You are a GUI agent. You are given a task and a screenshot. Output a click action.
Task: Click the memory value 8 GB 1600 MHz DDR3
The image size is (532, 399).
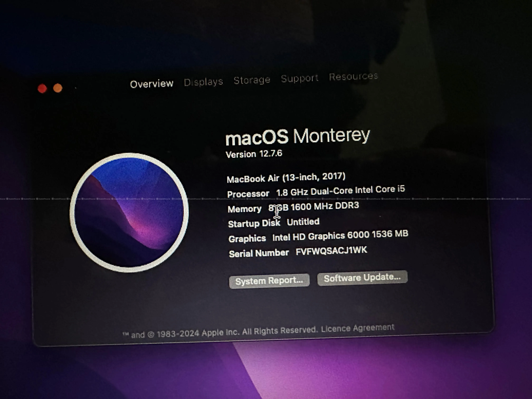314,207
